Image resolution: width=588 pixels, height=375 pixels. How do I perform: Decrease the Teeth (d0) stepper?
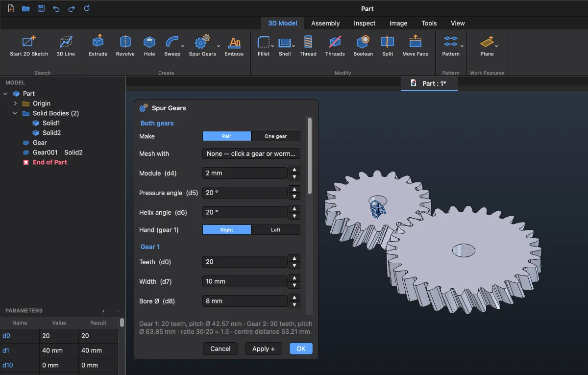(294, 265)
